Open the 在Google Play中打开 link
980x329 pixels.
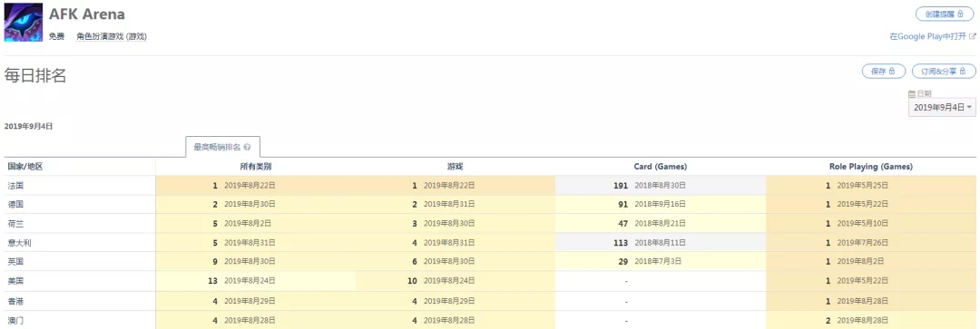pyautogui.click(x=928, y=37)
